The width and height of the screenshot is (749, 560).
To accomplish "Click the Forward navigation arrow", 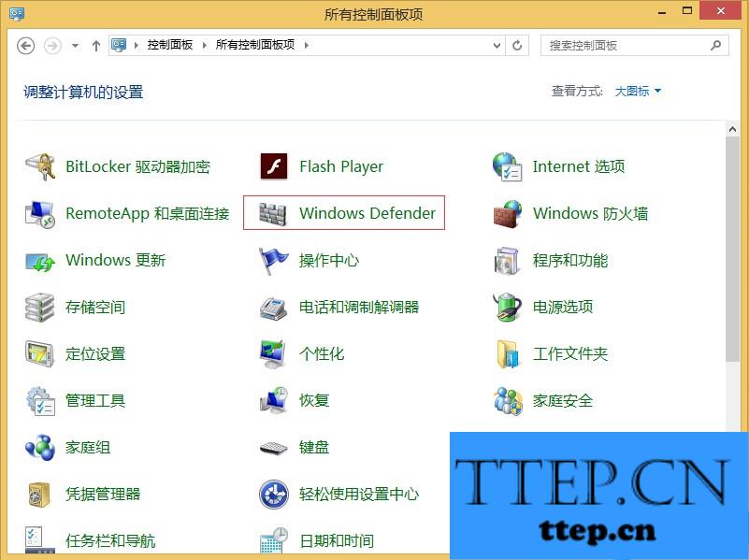I will (x=52, y=46).
